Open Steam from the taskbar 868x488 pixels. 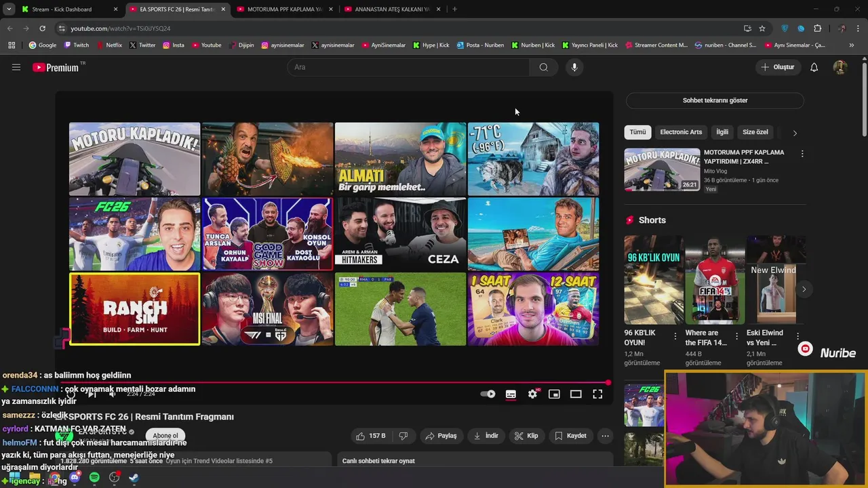pos(134,478)
